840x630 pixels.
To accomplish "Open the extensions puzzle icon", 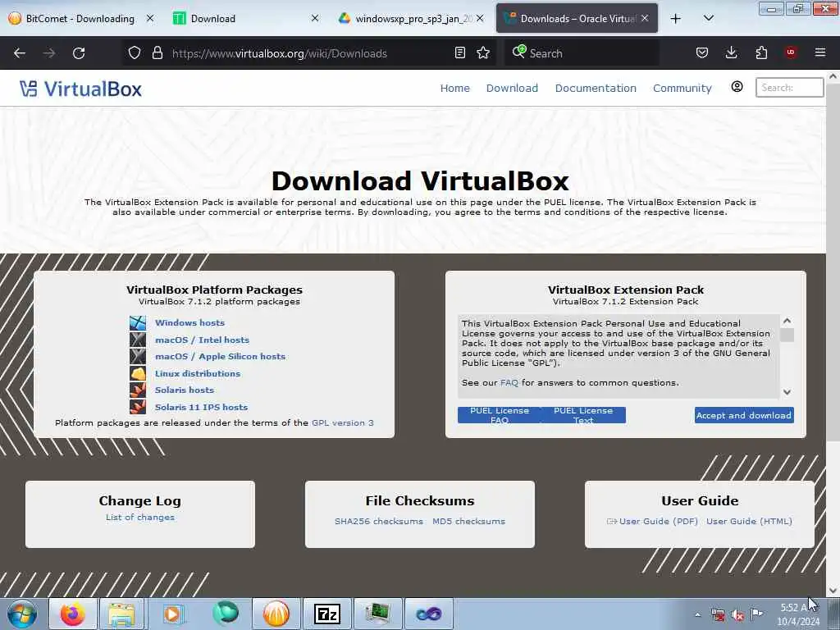I will (761, 53).
